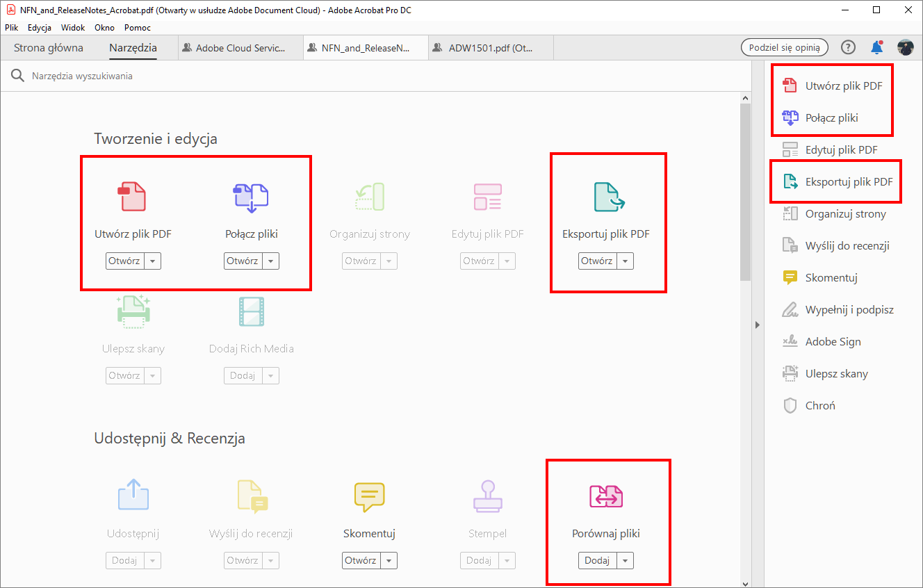Image resolution: width=923 pixels, height=588 pixels.
Task: Select the Organizuj strony icon in main panel
Action: pos(370,197)
